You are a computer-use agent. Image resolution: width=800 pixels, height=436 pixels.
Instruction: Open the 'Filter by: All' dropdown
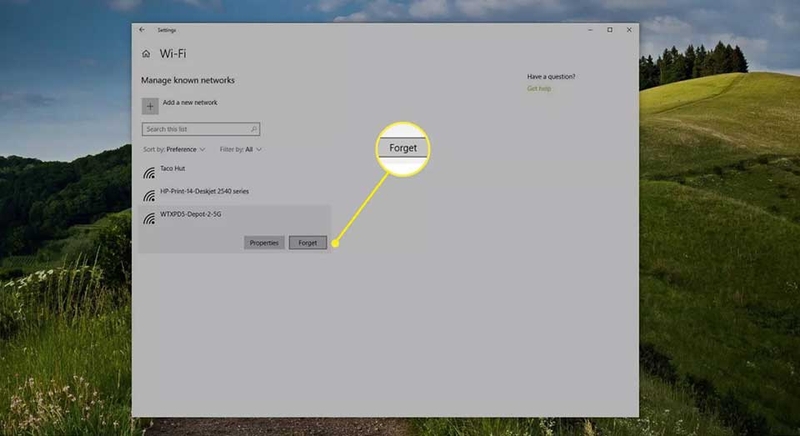click(x=240, y=149)
